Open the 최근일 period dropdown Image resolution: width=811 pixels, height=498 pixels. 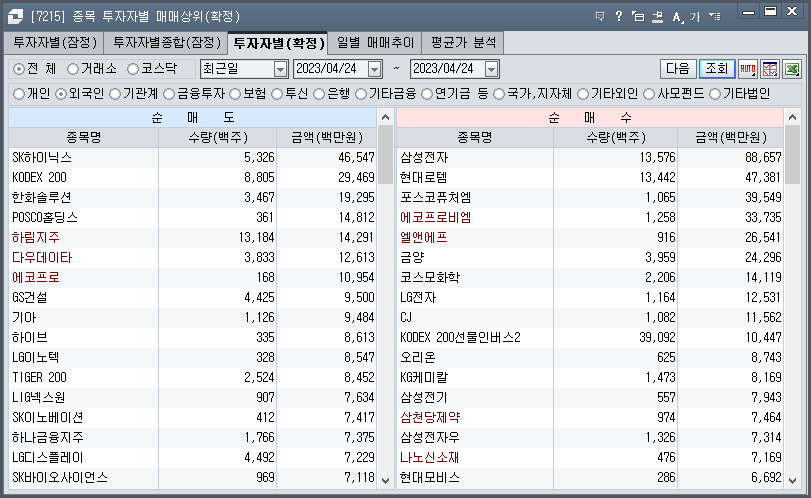280,69
